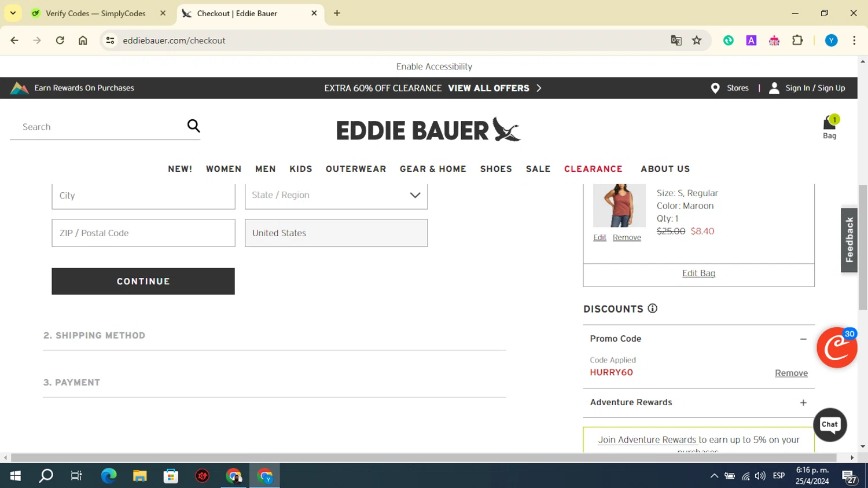The image size is (868, 488).
Task: Click the Earn Rewards mountain icon
Action: click(x=19, y=88)
